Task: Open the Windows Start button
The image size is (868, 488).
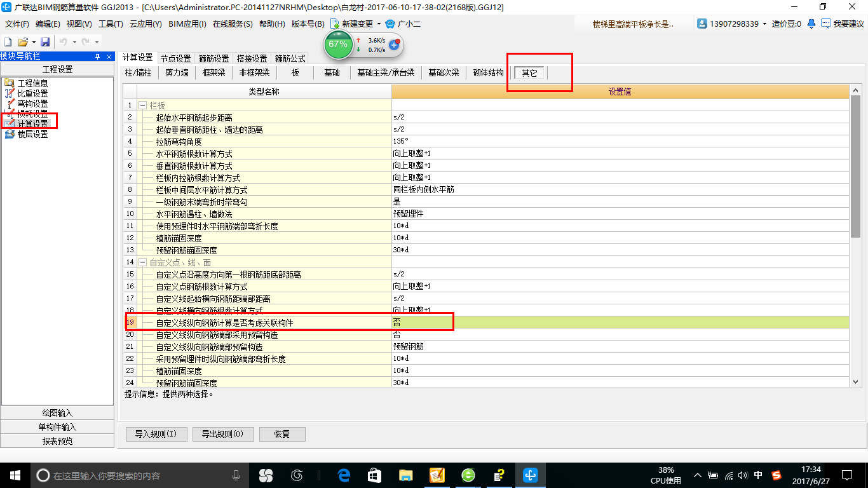Action: point(15,475)
